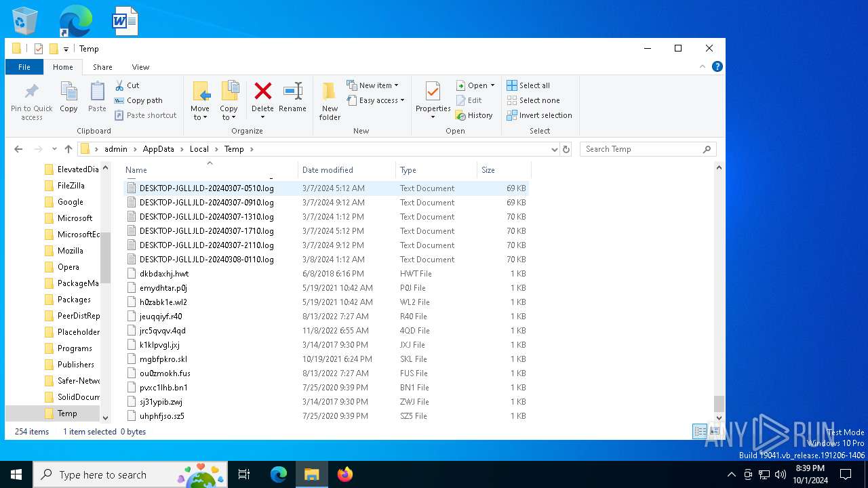This screenshot has height=488, width=868.
Task: Switch to the View tab
Action: click(x=140, y=67)
